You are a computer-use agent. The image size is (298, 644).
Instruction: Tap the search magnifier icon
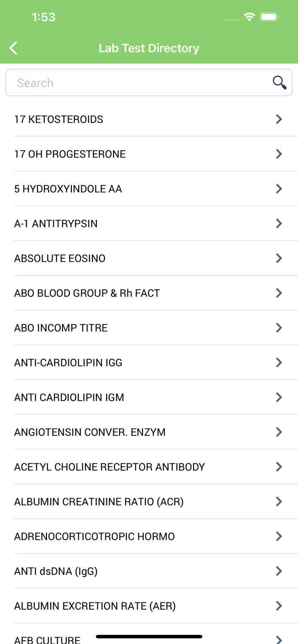click(279, 82)
